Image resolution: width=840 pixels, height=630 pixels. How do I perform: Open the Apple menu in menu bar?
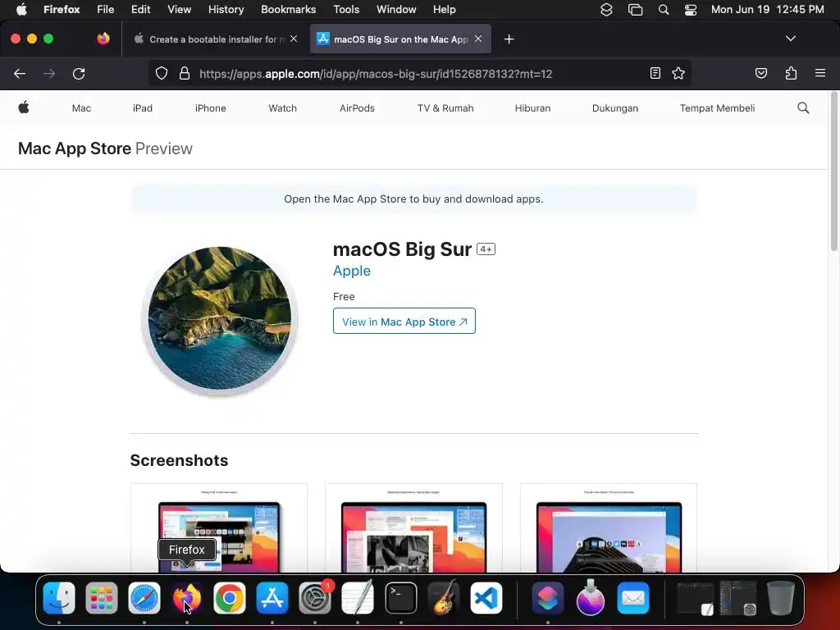(21, 10)
